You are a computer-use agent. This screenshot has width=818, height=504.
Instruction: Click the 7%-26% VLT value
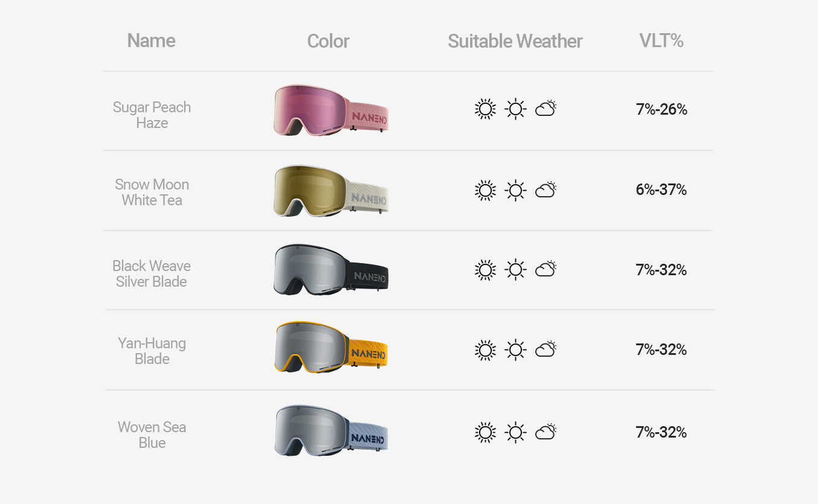point(661,109)
